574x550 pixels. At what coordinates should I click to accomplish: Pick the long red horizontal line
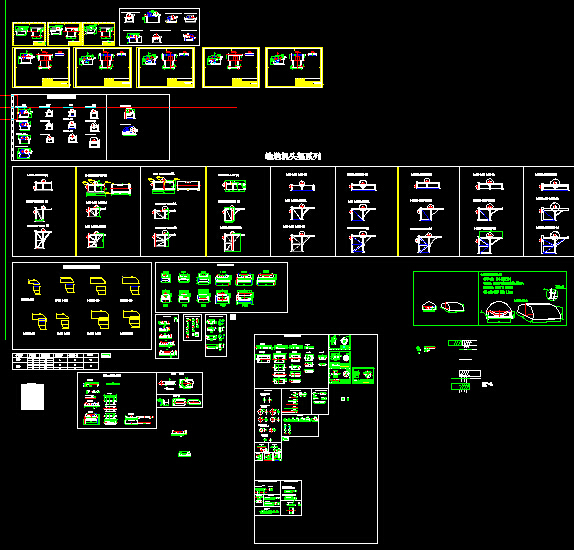[x=118, y=108]
